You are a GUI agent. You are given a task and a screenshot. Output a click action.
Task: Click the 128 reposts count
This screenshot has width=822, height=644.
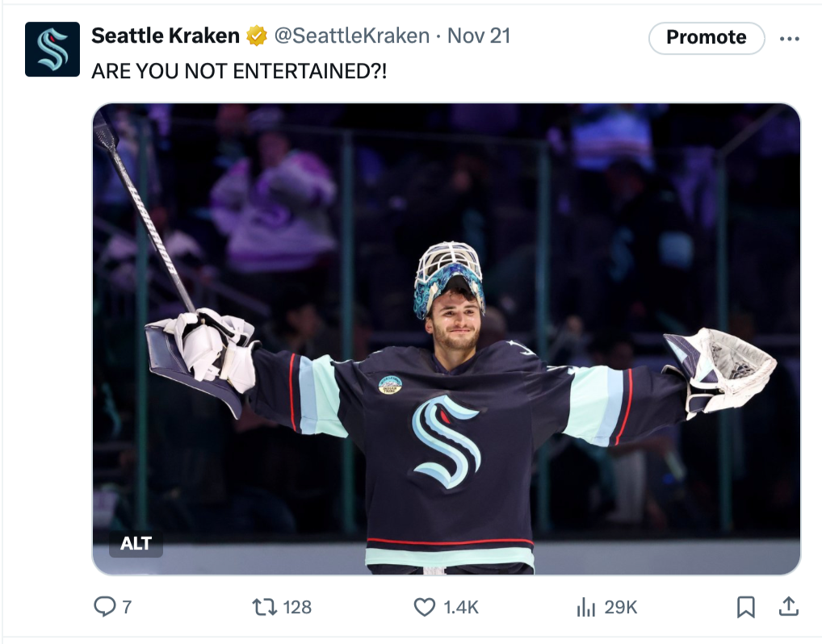(x=297, y=608)
